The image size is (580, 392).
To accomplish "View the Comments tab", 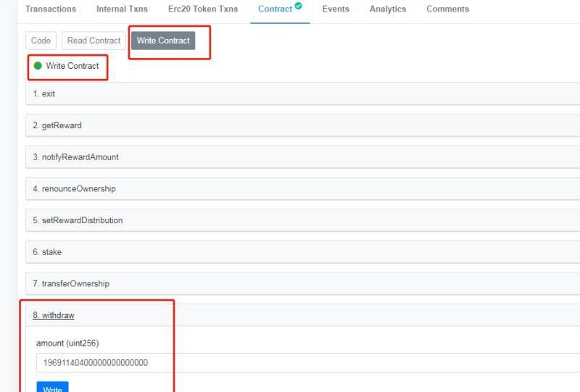I will pos(447,9).
